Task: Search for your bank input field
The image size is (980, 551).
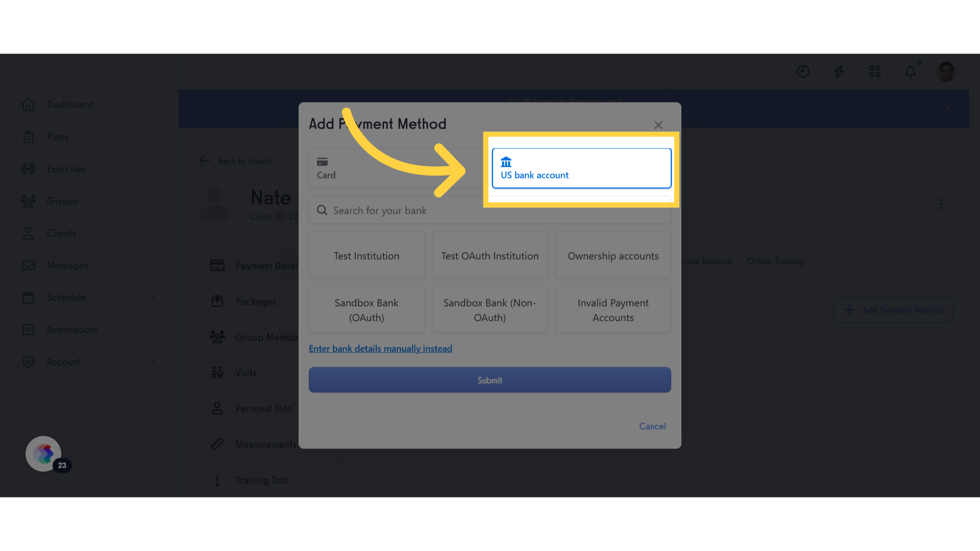Action: (x=489, y=209)
